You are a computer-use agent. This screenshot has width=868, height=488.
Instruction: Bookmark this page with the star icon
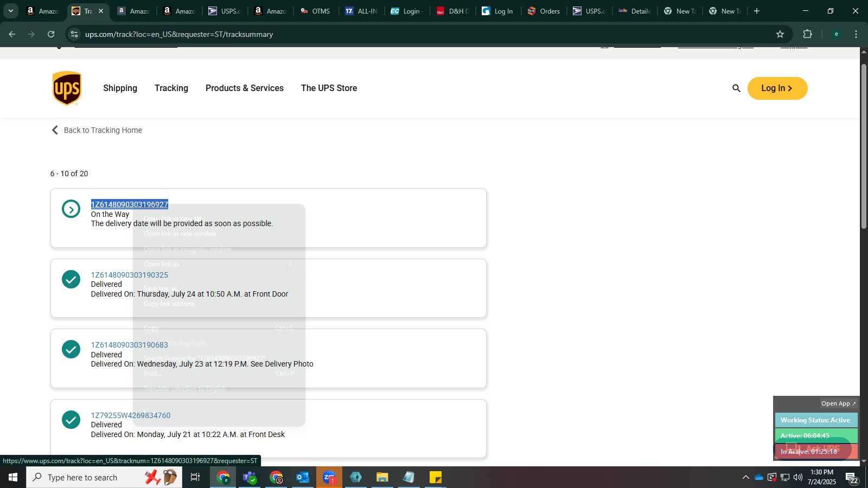(x=780, y=34)
